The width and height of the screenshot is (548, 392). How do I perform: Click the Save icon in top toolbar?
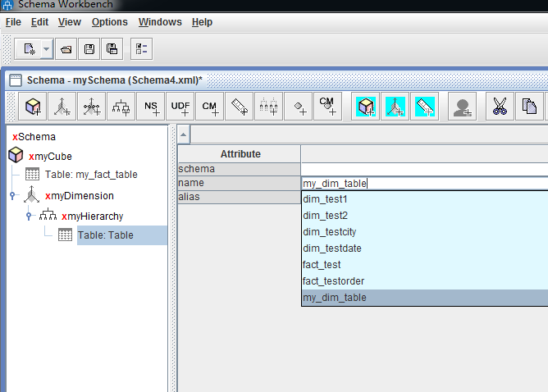89,49
